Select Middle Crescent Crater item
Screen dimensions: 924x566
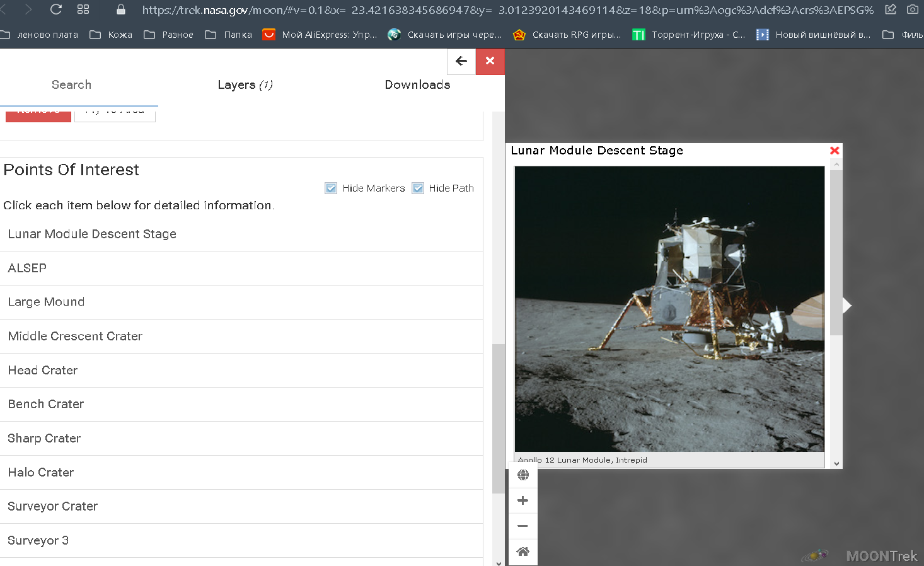[x=241, y=336]
